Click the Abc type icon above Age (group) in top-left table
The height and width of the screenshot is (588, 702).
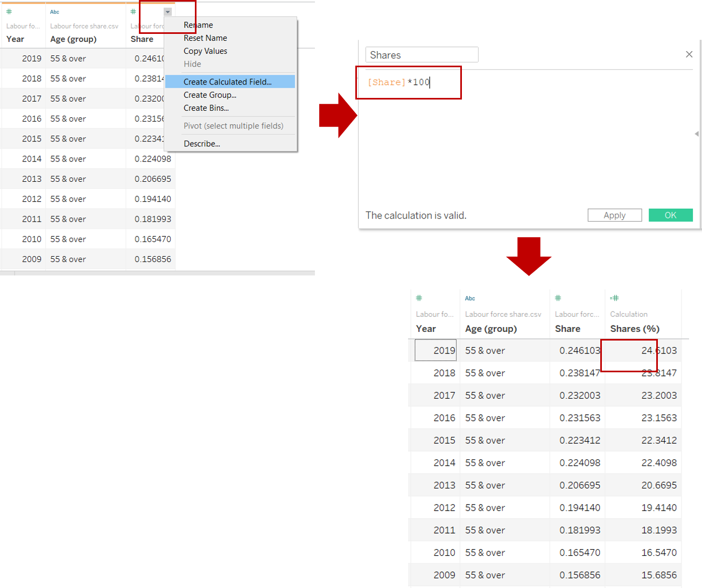pyautogui.click(x=54, y=12)
